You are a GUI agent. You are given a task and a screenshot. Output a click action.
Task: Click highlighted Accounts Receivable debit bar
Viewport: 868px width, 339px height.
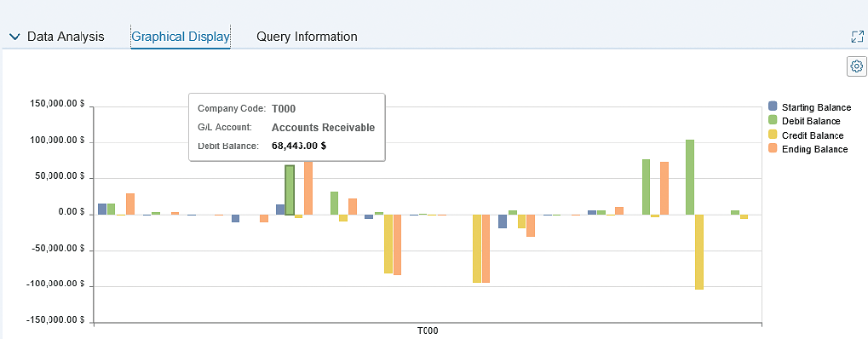click(290, 190)
